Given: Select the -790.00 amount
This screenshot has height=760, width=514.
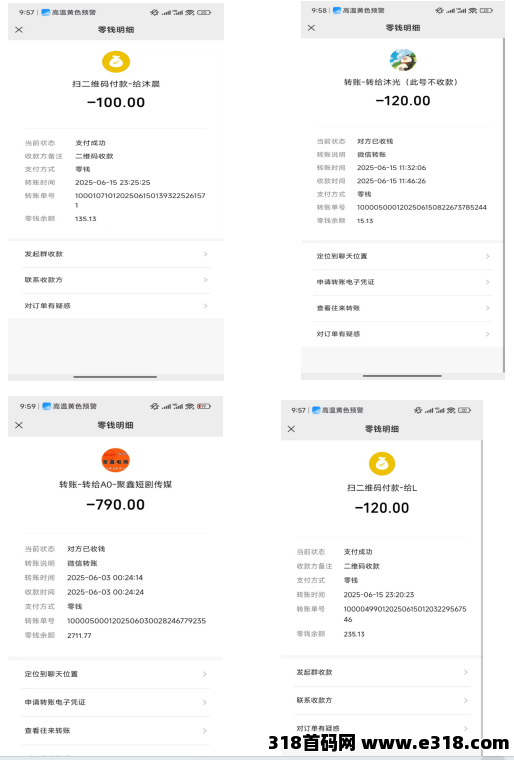Looking at the screenshot, I should [x=115, y=505].
